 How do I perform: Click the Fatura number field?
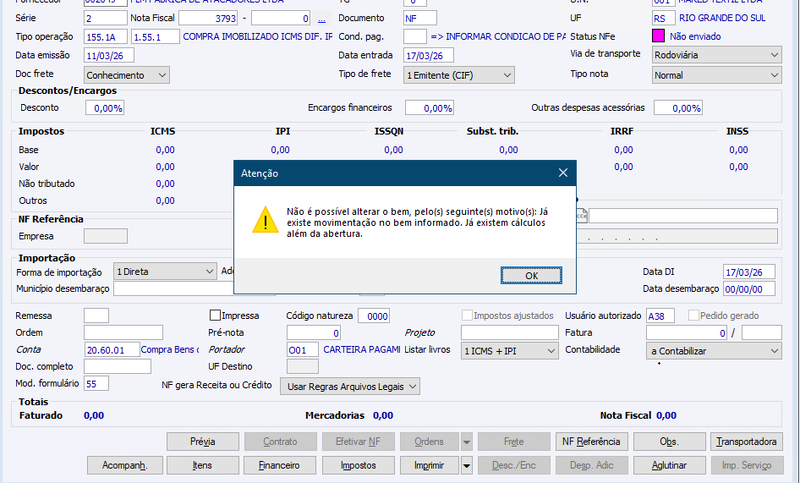tap(687, 333)
